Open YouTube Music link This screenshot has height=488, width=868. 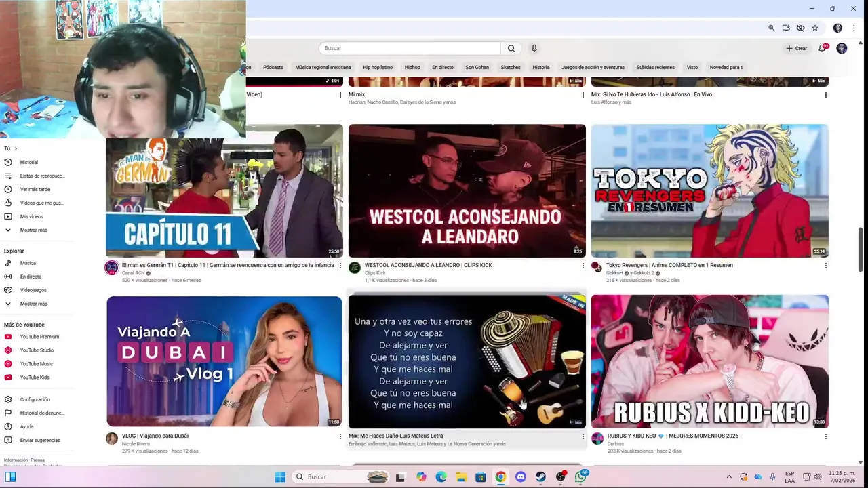(36, 364)
